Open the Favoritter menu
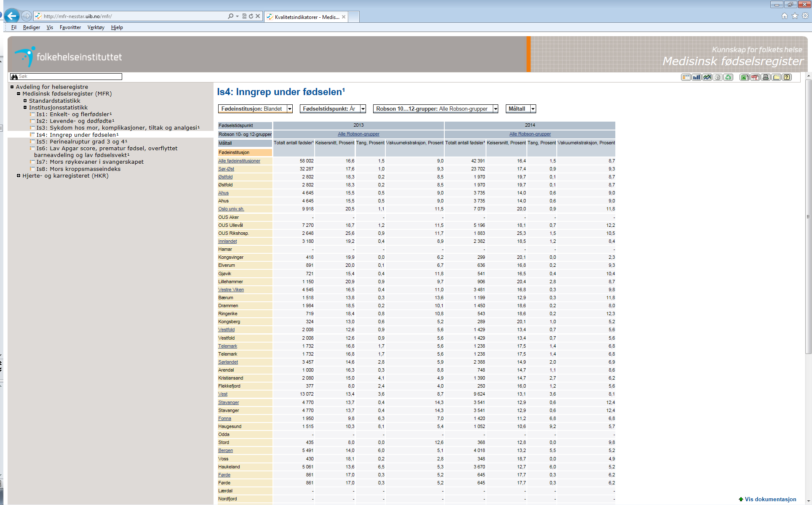This screenshot has height=505, width=812. [70, 27]
